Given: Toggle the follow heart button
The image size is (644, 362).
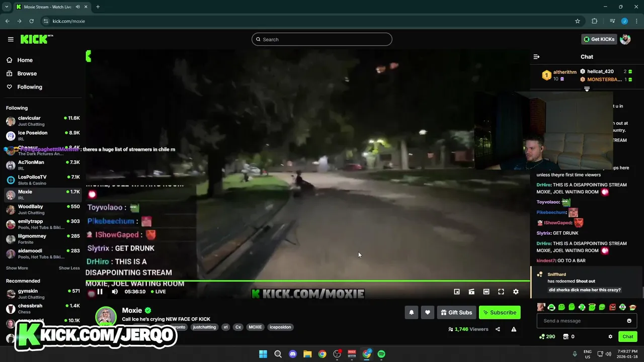Looking at the screenshot, I should [x=428, y=312].
